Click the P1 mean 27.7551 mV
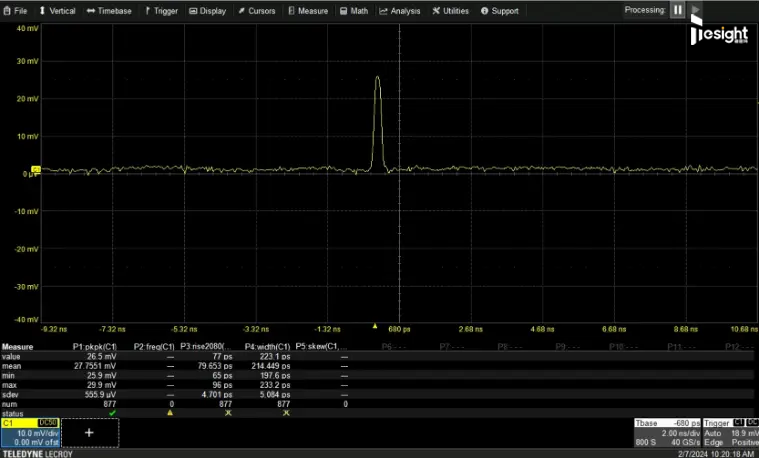Screen dimensions: 760x458 (95, 366)
